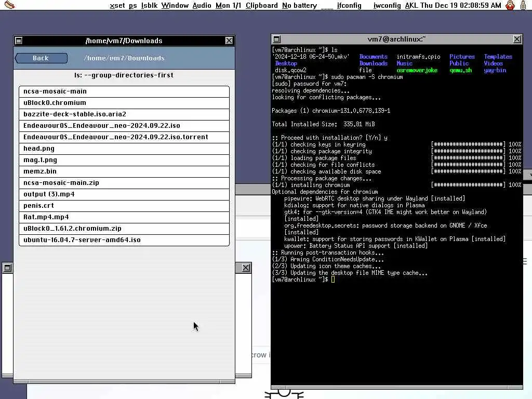Image resolution: width=532 pixels, height=399 pixels.
Task: Click the penguin icon in menu bar
Action: [x=510, y=5]
